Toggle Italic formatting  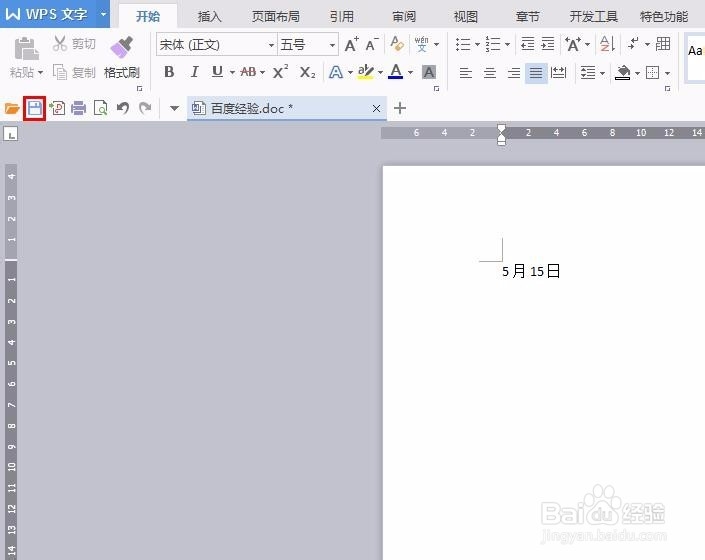[194, 72]
